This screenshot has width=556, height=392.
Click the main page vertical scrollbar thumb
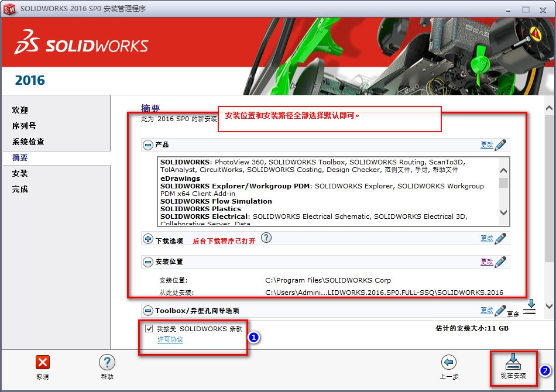[x=549, y=188]
